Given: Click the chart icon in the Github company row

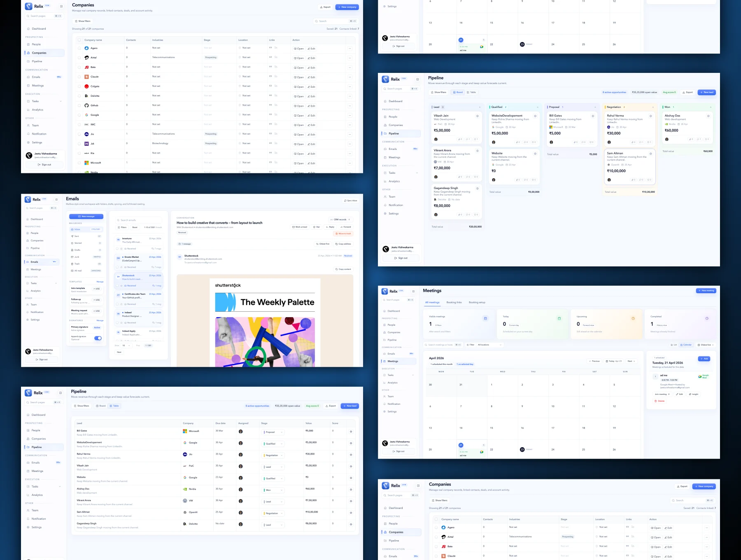Looking at the screenshot, I should pyautogui.click(x=276, y=105).
